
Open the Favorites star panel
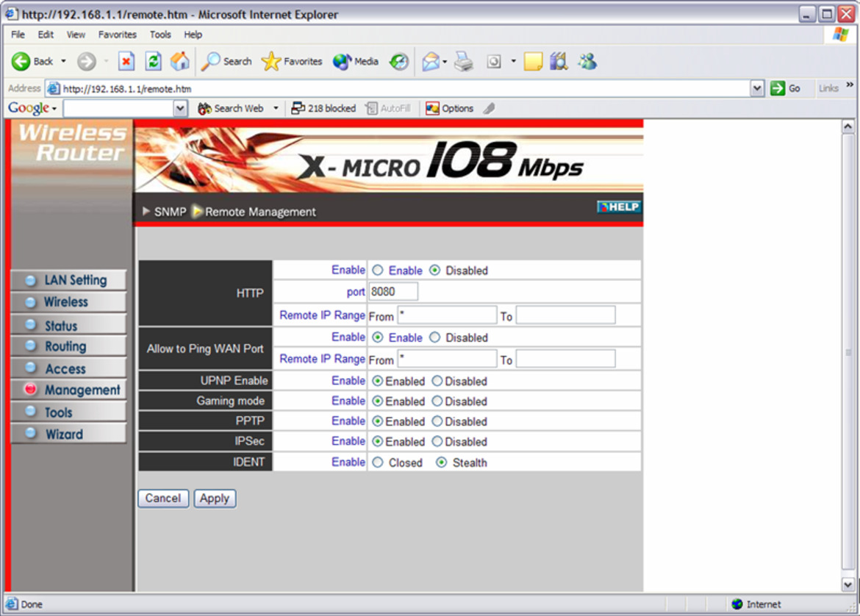pyautogui.click(x=292, y=62)
